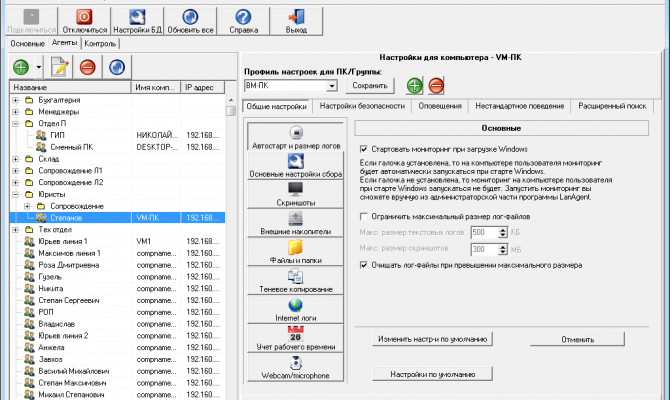
Task: Sort by Имя комп... column header
Action: tap(156, 88)
